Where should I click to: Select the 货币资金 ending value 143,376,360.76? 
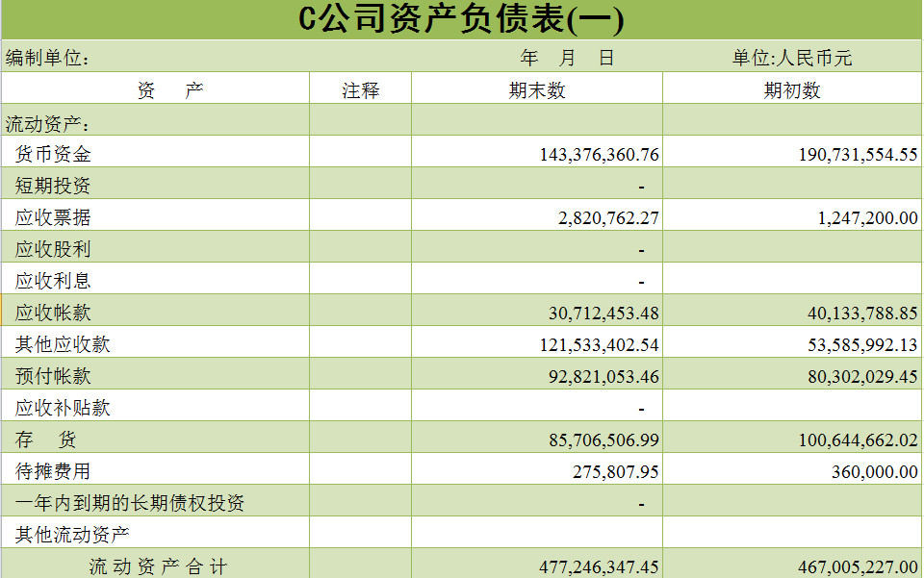[599, 155]
